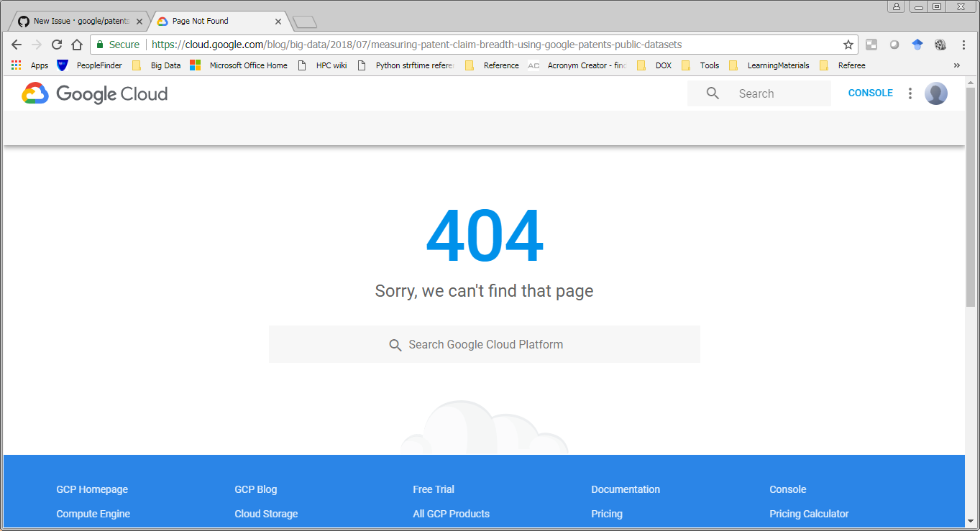The height and width of the screenshot is (531, 980).
Task: Click the page vertical scrollbar thumb
Action: (971, 198)
